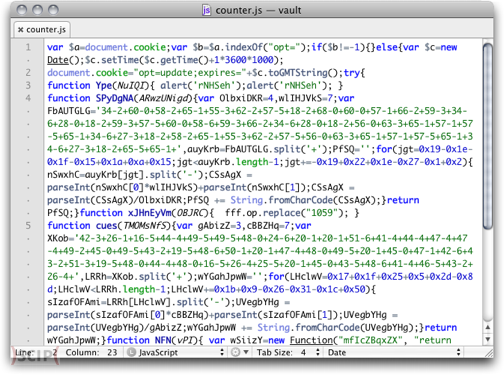The width and height of the screenshot is (504, 375).
Task: Click the scroll up arrow
Action: click(x=488, y=327)
